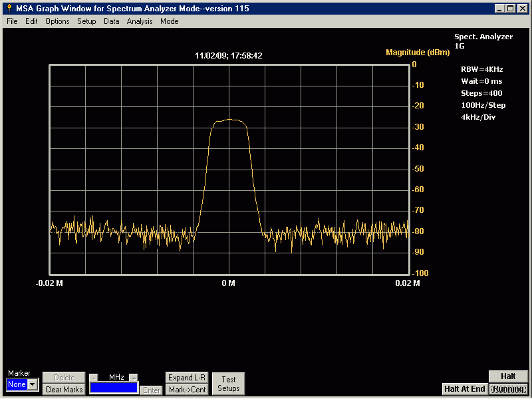
Task: Click the 0.02 M frequency axis label
Action: 408,283
